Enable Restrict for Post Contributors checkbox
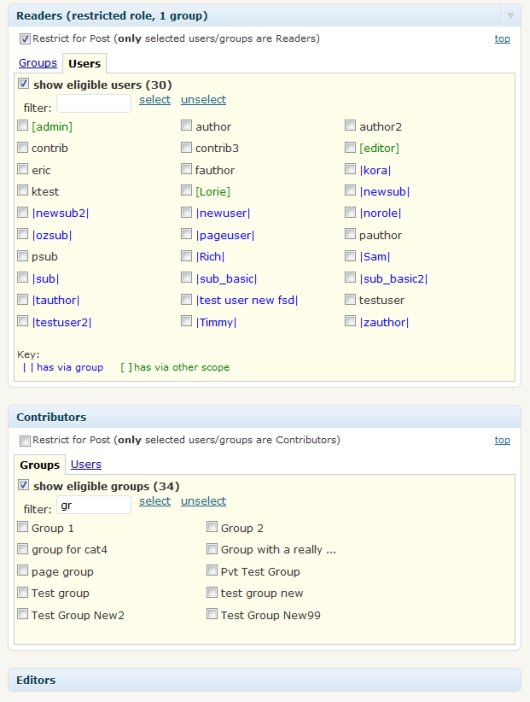The height and width of the screenshot is (702, 530). [25, 441]
